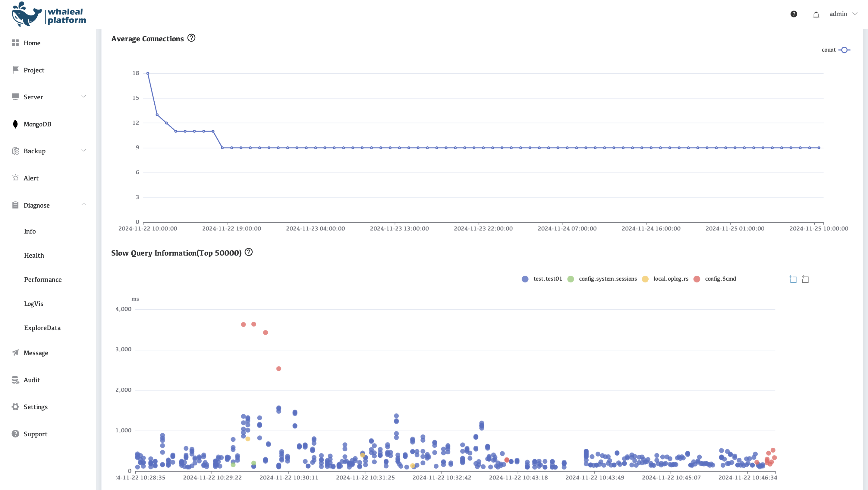Open the admin user dropdown

pyautogui.click(x=843, y=14)
